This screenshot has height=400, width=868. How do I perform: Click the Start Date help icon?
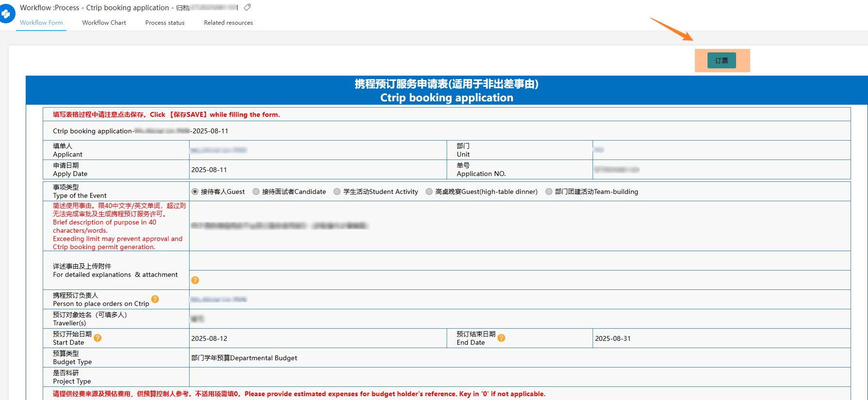[97, 338]
